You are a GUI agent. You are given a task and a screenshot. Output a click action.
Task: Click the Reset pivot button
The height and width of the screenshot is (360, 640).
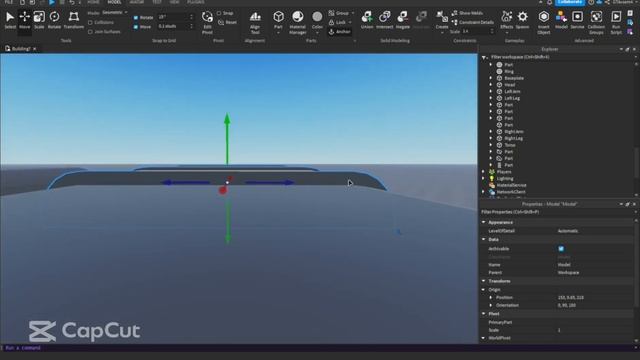point(227,22)
